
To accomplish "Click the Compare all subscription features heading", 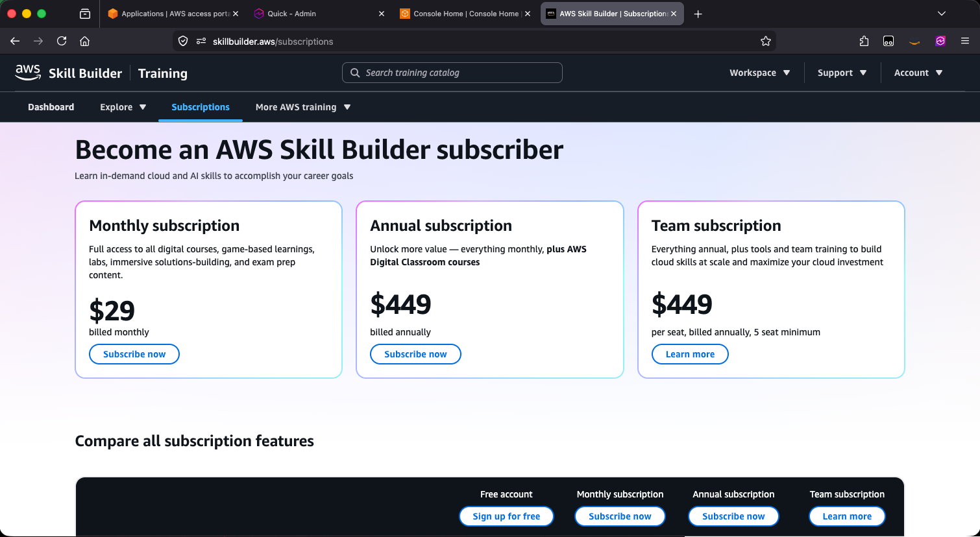I will click(195, 441).
